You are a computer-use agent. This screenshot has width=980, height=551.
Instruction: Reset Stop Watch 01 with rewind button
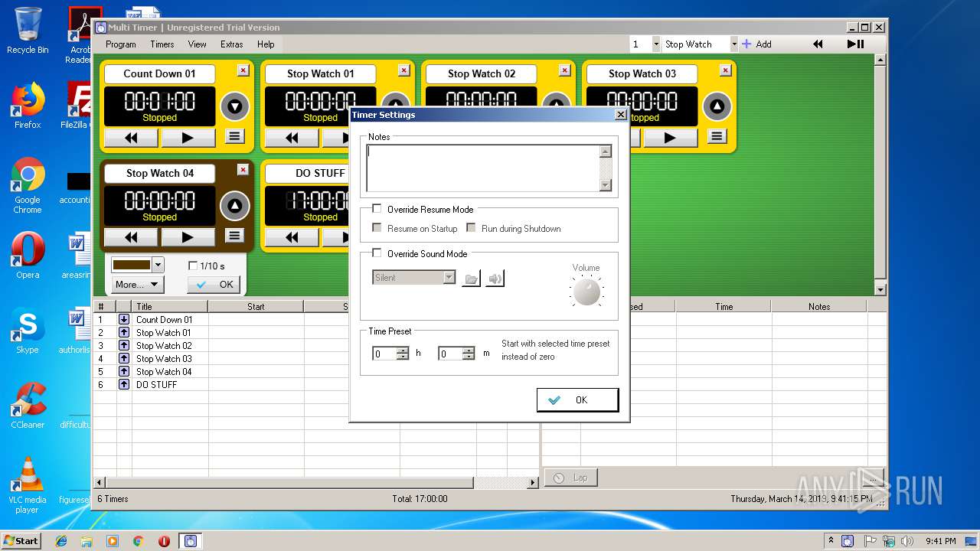292,138
